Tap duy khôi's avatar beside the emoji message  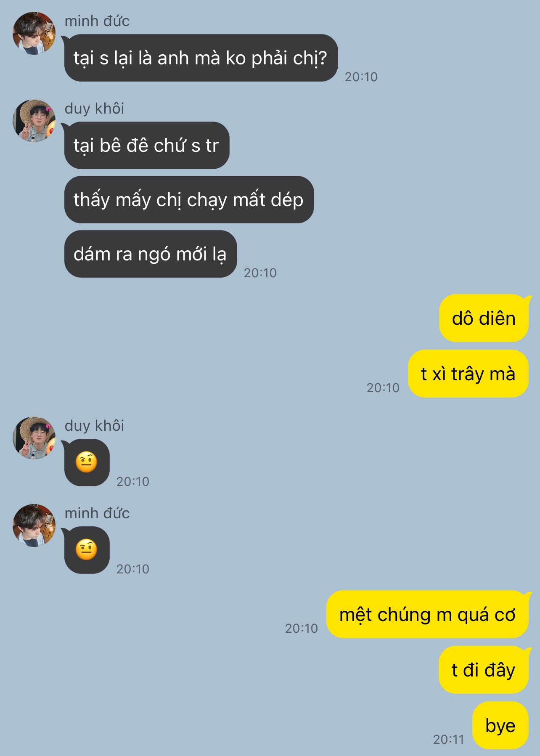coord(34,438)
